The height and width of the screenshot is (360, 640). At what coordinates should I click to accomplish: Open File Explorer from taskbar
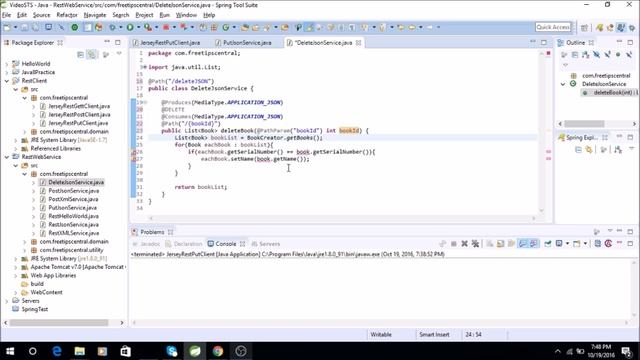click(x=80, y=351)
